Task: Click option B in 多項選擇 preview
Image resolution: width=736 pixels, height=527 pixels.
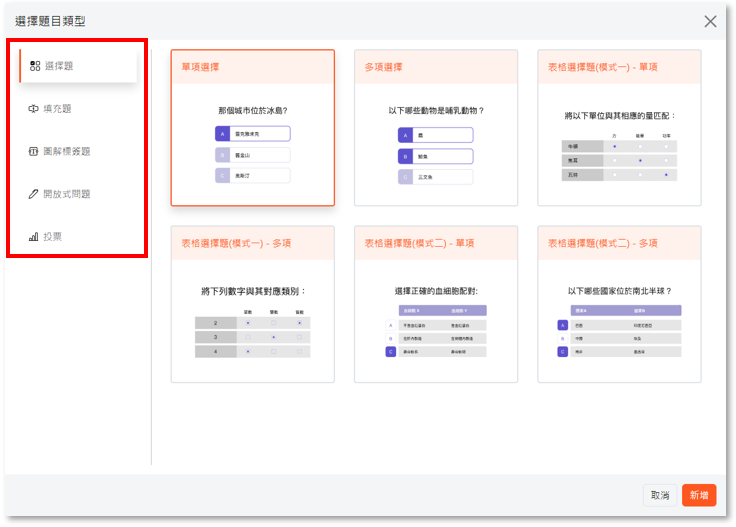Action: tap(405, 156)
